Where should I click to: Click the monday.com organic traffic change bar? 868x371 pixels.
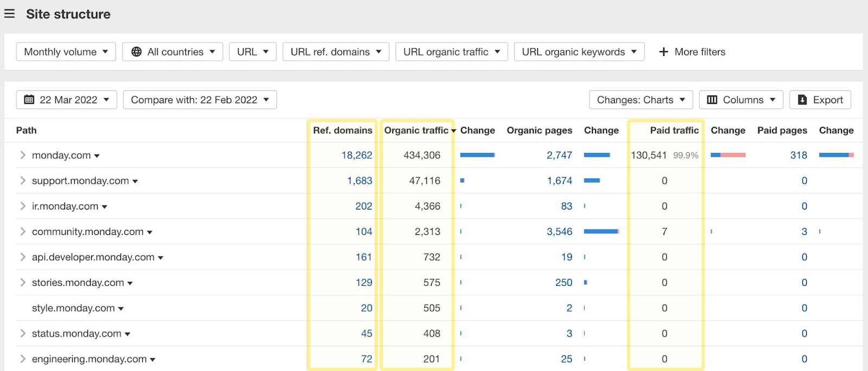point(477,155)
